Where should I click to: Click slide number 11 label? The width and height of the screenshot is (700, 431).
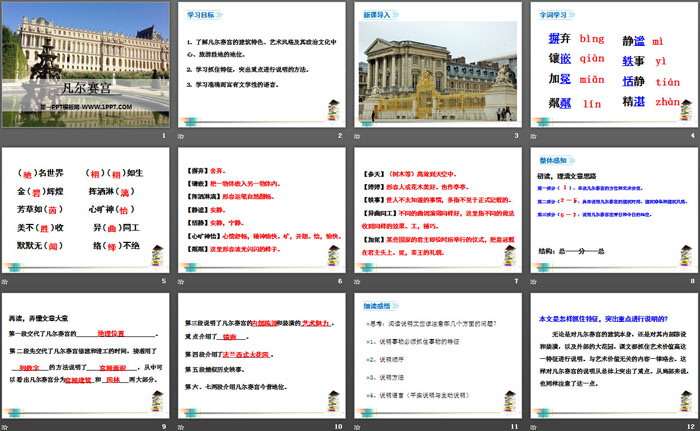click(515, 427)
